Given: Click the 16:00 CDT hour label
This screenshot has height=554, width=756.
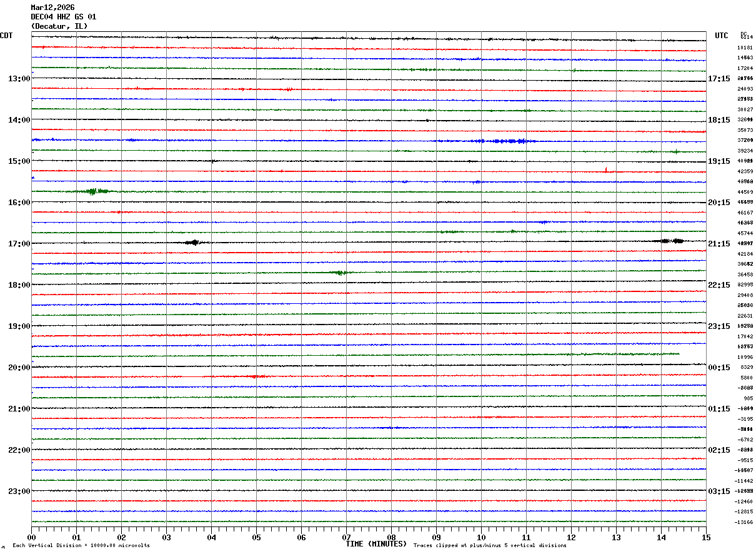Looking at the screenshot, I should [19, 203].
